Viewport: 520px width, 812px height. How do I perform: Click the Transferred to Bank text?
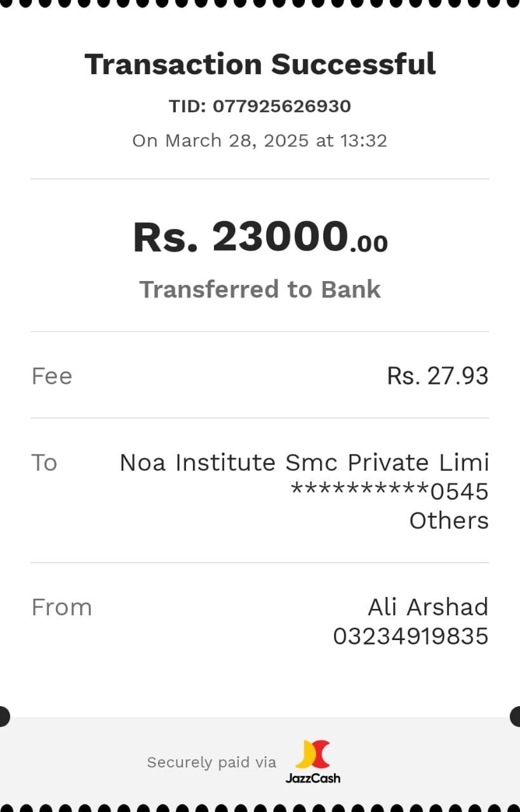pyautogui.click(x=260, y=289)
